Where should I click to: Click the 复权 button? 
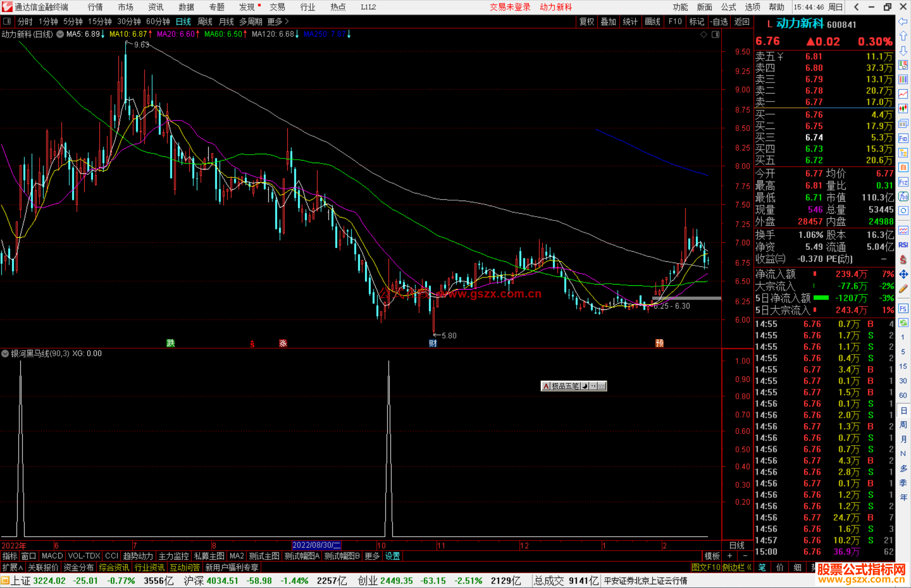(586, 21)
